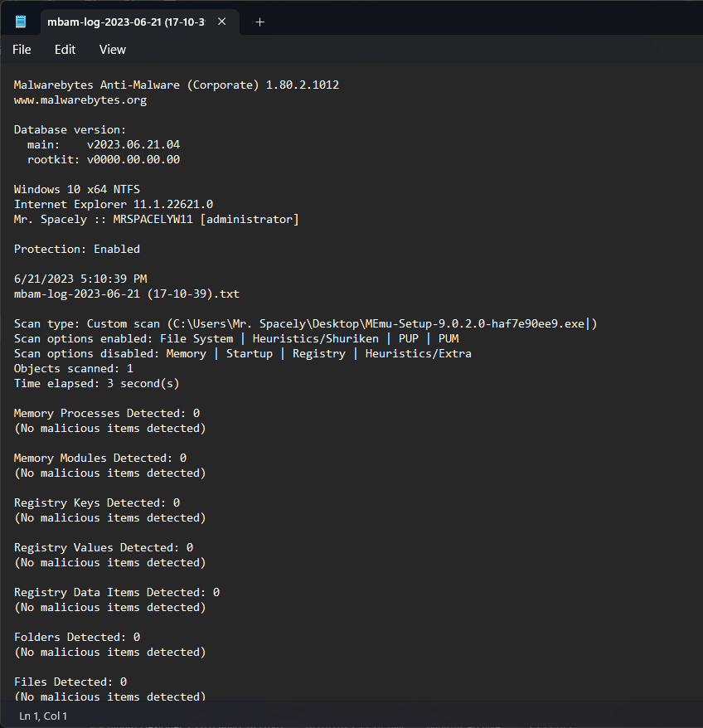Switch to the mbam-log-2023-06-21 tab
Viewport: 703px width, 728px height.
126,22
